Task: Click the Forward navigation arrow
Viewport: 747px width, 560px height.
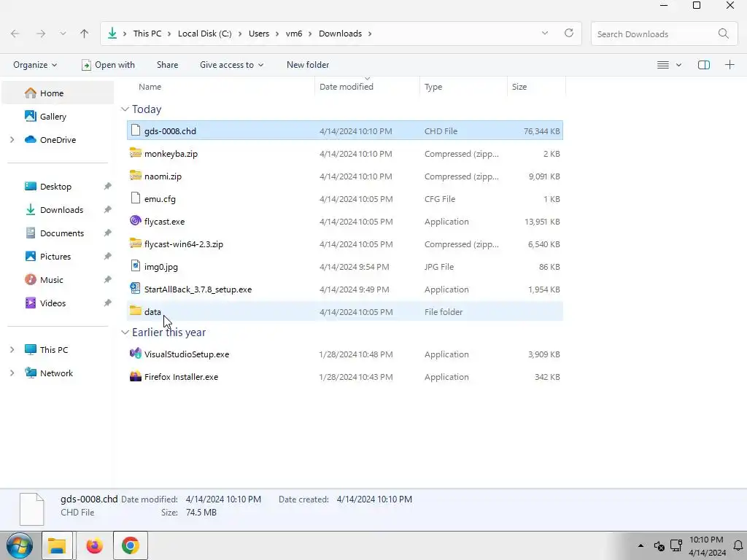Action: (x=41, y=34)
